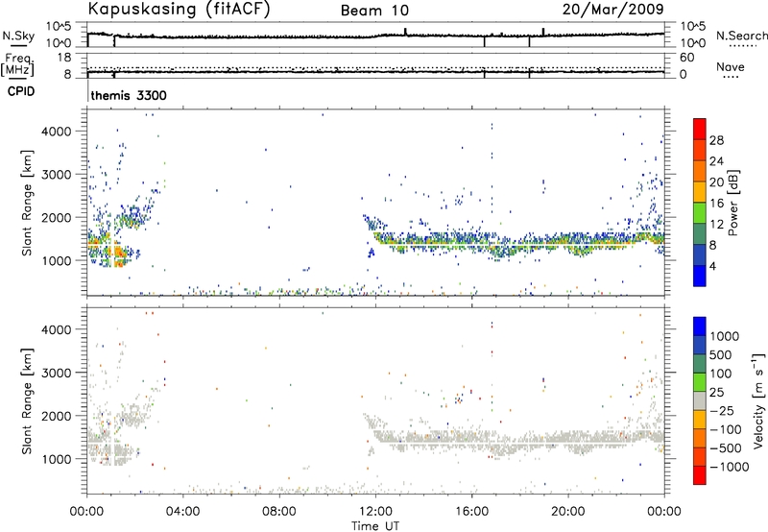Viewport: 768px width, 532px height.
Task: Click the 'Beam 10' heading
Action: 374,11
